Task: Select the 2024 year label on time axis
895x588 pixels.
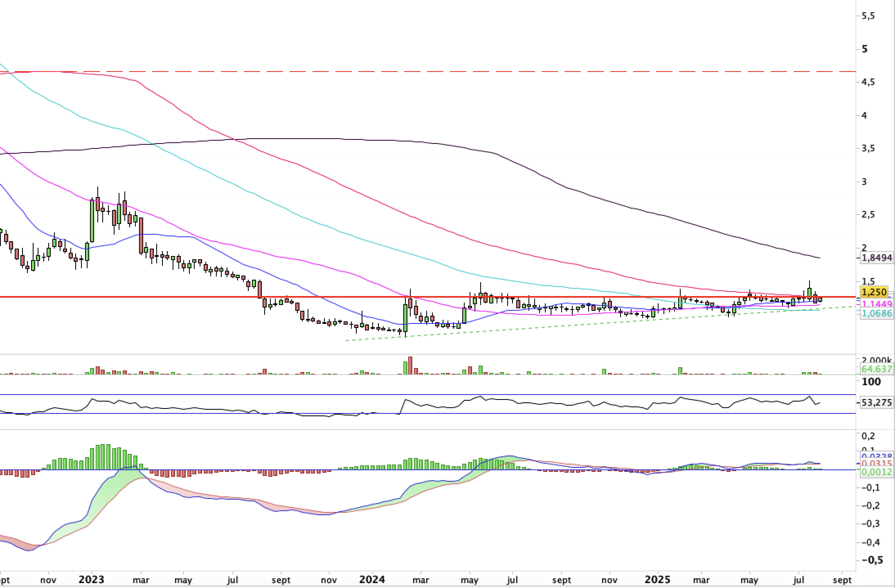Action: tap(372, 580)
